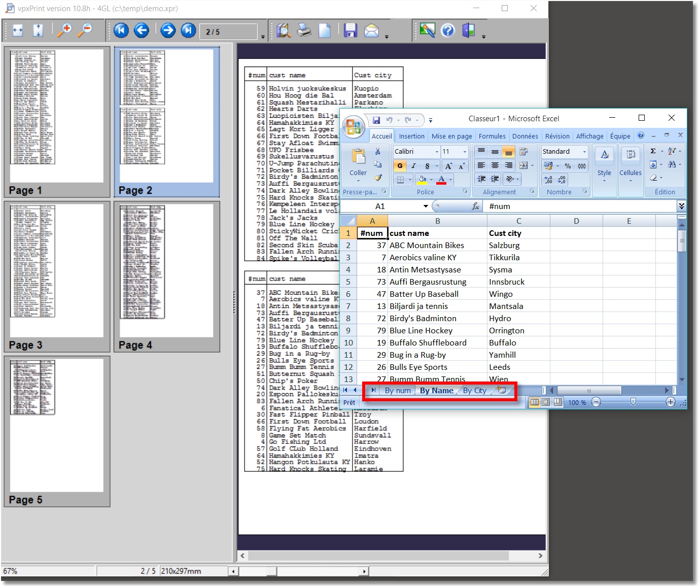Click the floppy disk save icon in vpxPrint
700x588 pixels.
point(351,30)
